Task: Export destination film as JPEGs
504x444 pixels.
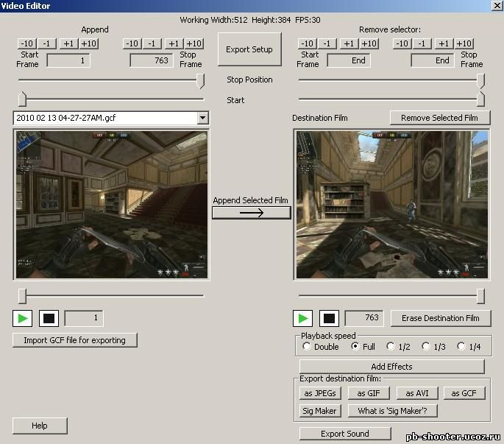Action: [x=320, y=393]
